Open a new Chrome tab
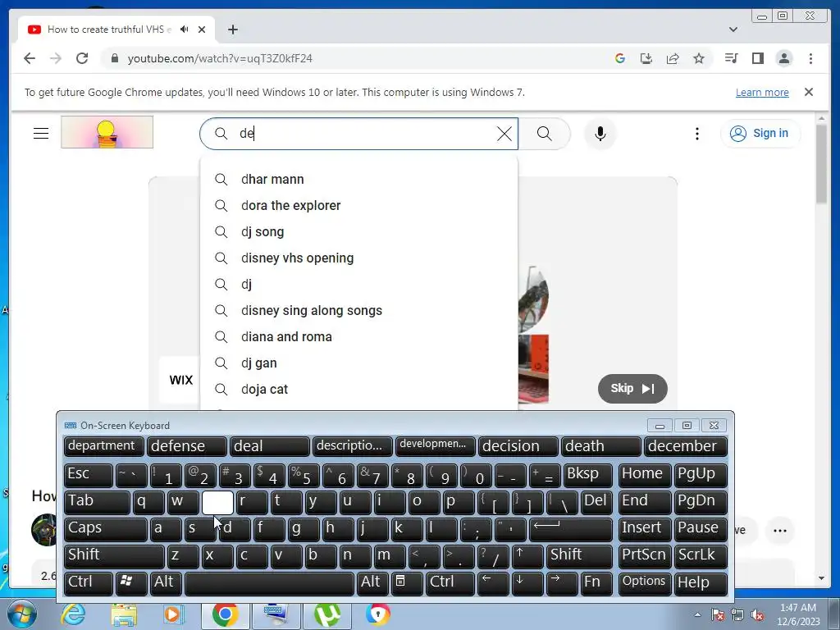The height and width of the screenshot is (630, 840). coord(232,30)
